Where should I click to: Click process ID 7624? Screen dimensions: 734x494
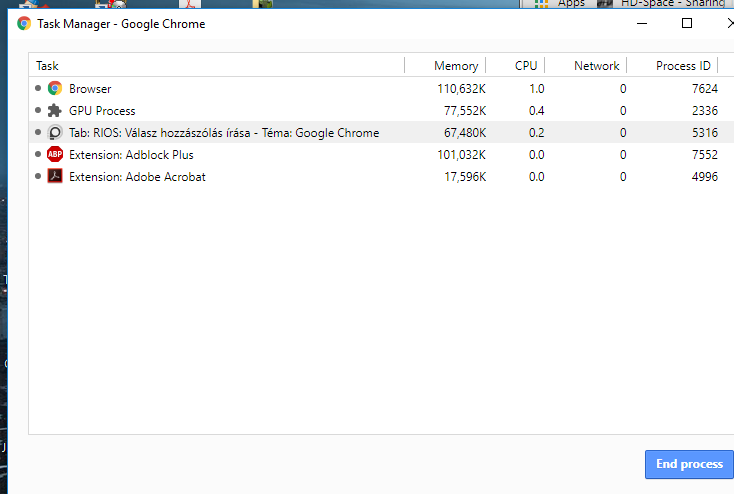pos(705,88)
